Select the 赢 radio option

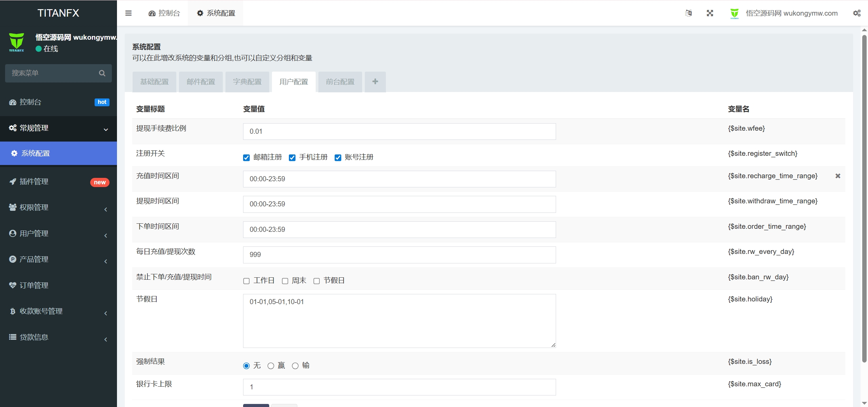pyautogui.click(x=271, y=366)
